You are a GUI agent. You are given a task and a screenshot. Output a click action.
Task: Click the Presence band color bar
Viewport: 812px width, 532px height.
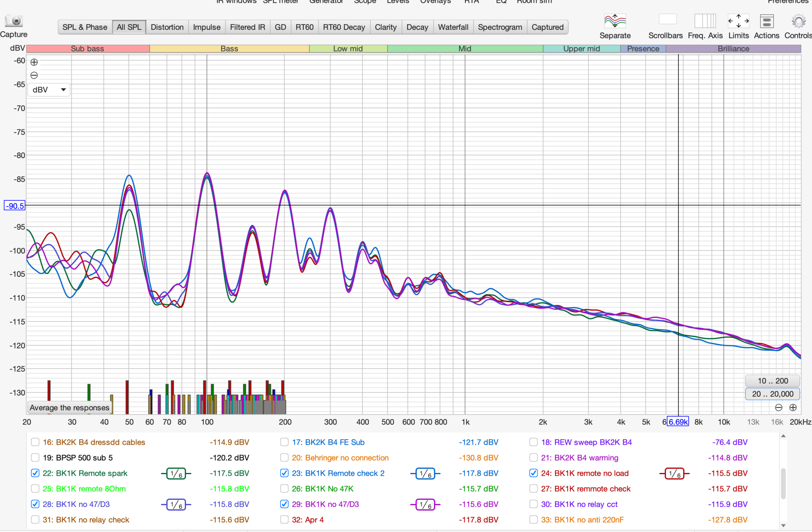(643, 49)
